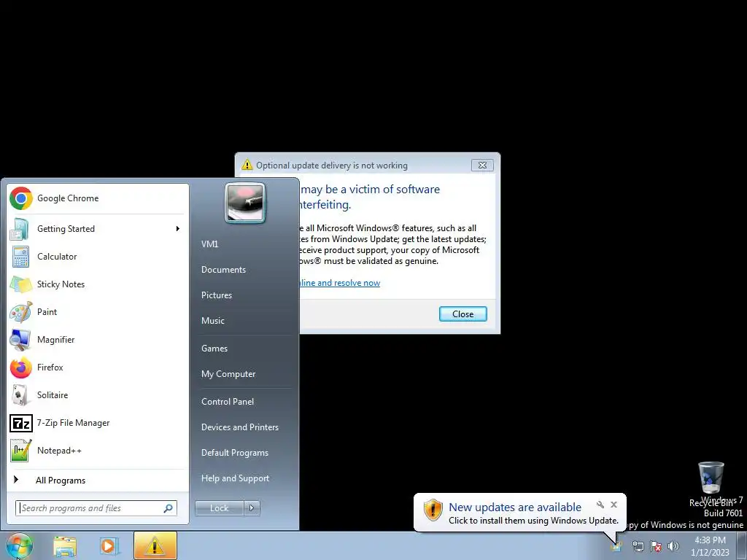Screen dimensions: 747x560
Task: Click the taskbar clock showing 4:38 PM
Action: [710, 546]
